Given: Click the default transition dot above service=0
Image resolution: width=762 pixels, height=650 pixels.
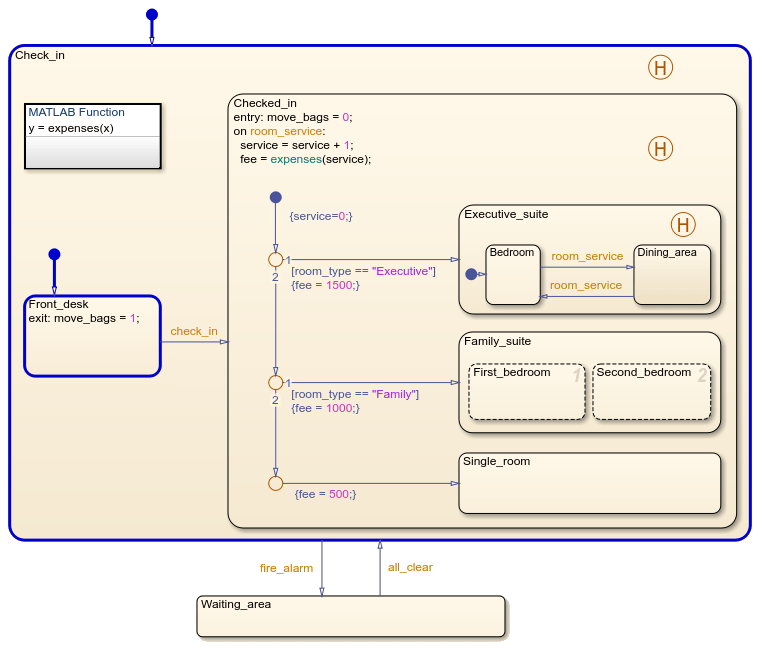Looking at the screenshot, I should click(x=275, y=197).
